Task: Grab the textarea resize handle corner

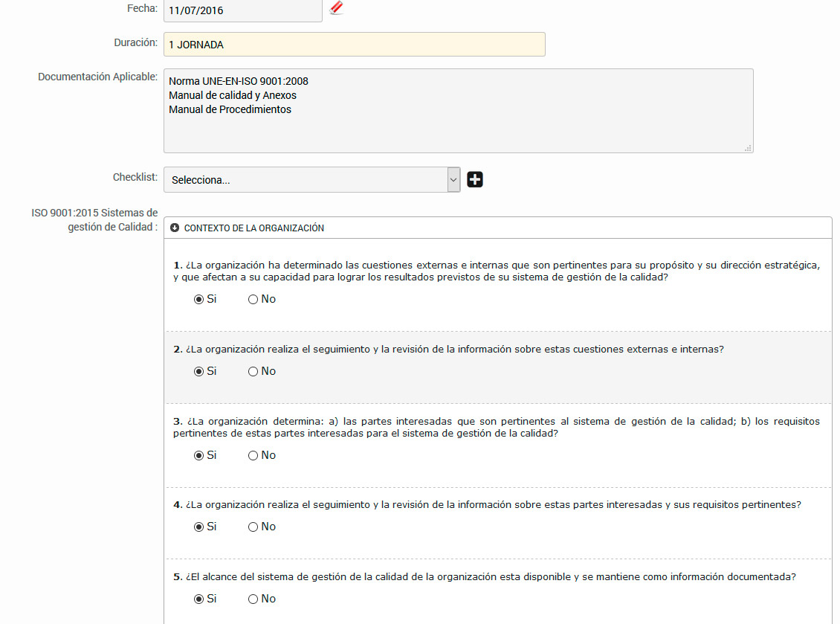Action: [748, 148]
